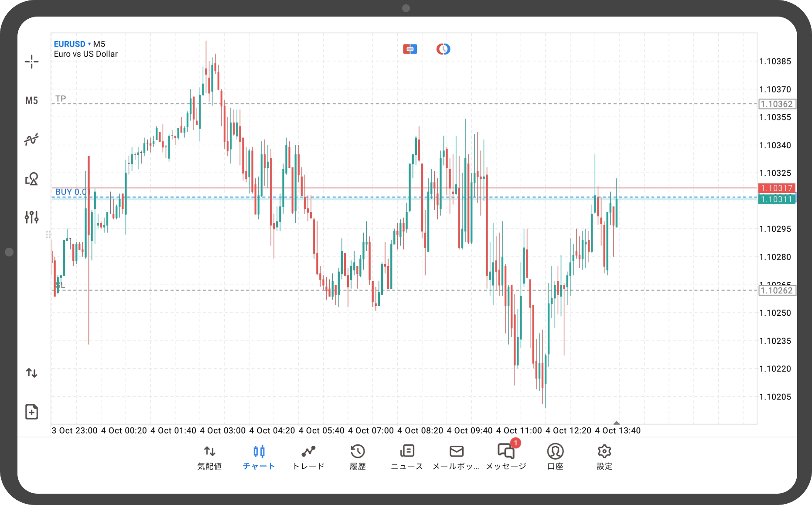Image resolution: width=812 pixels, height=505 pixels.
Task: Click the 4 Oct 11:00 time label
Action: 519,430
